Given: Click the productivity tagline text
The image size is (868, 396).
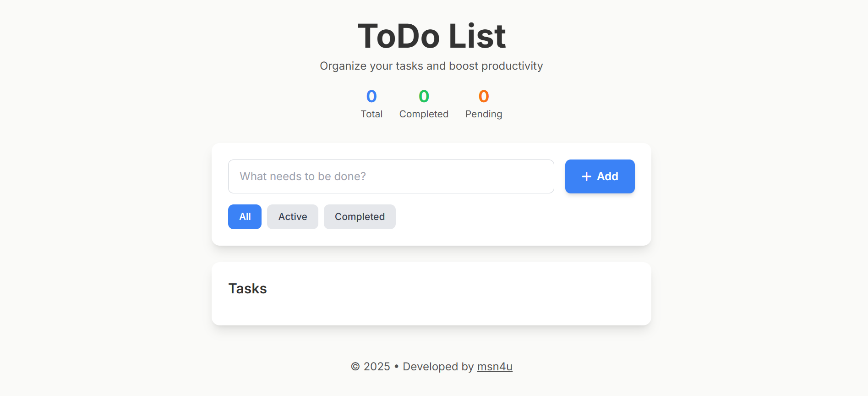Looking at the screenshot, I should 431,66.
